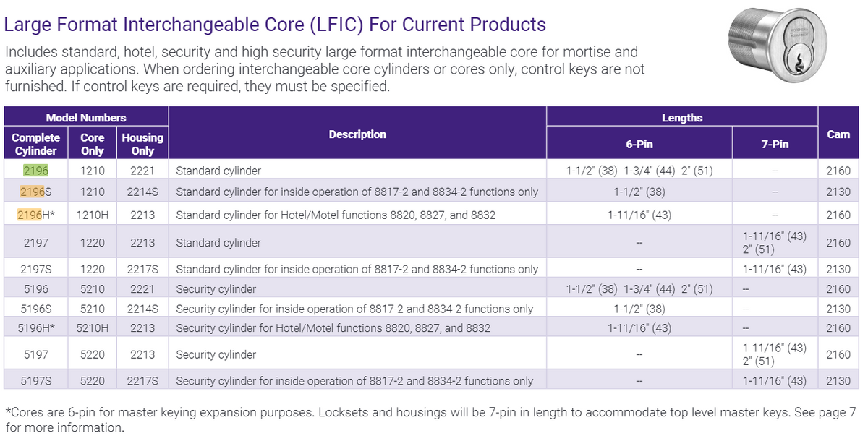This screenshot has width=868, height=441.
Task: Click the Model Numbers header cell
Action: click(x=86, y=117)
